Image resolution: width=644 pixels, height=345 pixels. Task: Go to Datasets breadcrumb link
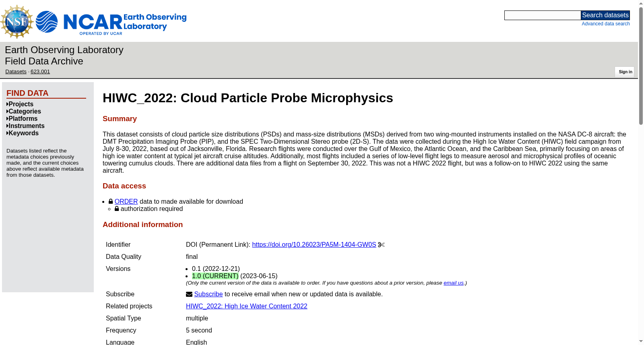pyautogui.click(x=16, y=72)
